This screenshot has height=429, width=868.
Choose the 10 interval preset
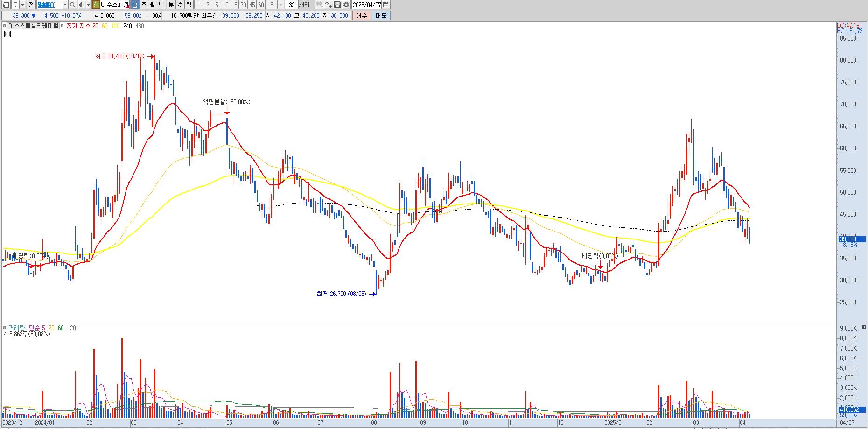tap(225, 5)
